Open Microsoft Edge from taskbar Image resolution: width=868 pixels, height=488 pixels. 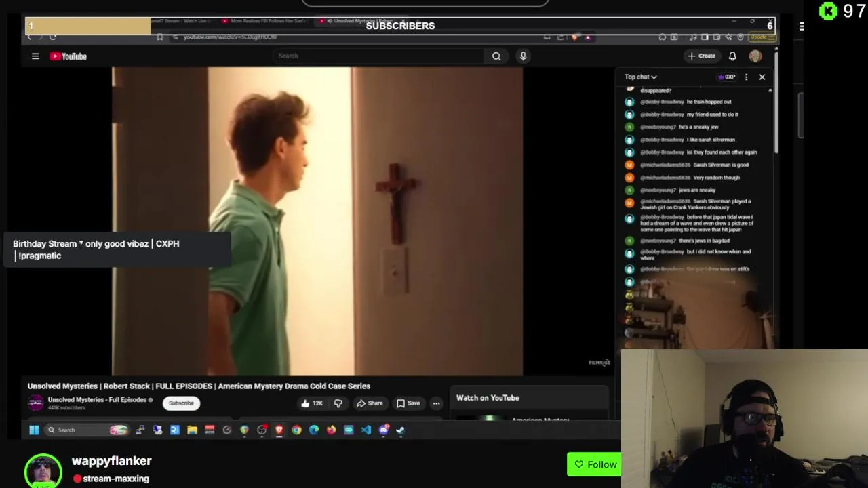click(314, 430)
